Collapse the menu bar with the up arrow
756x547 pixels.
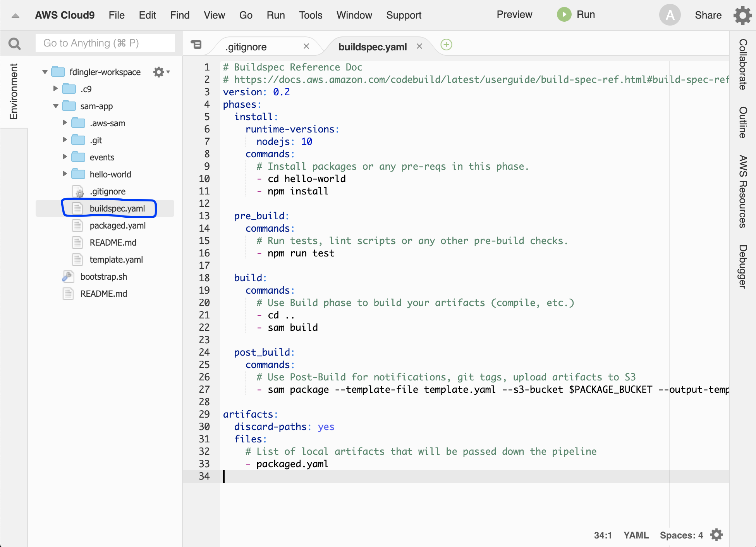(15, 15)
